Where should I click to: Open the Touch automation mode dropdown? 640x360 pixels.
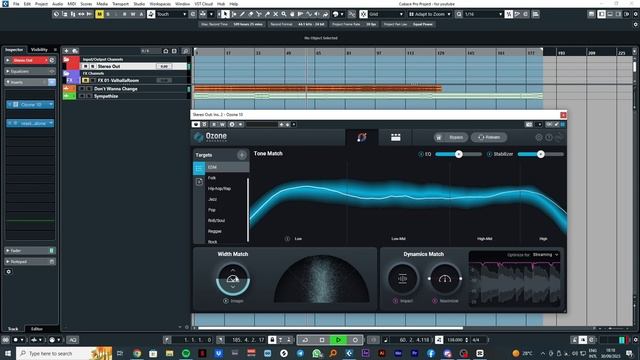[171, 14]
